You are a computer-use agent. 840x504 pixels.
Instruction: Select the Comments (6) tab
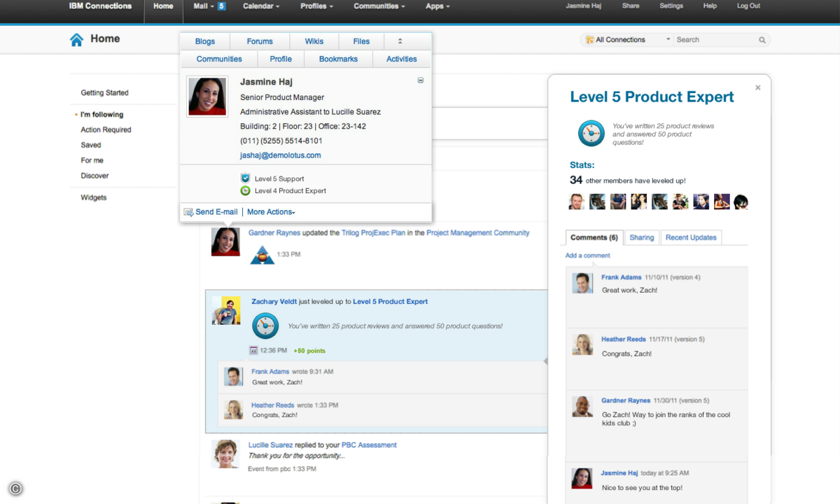pos(594,237)
